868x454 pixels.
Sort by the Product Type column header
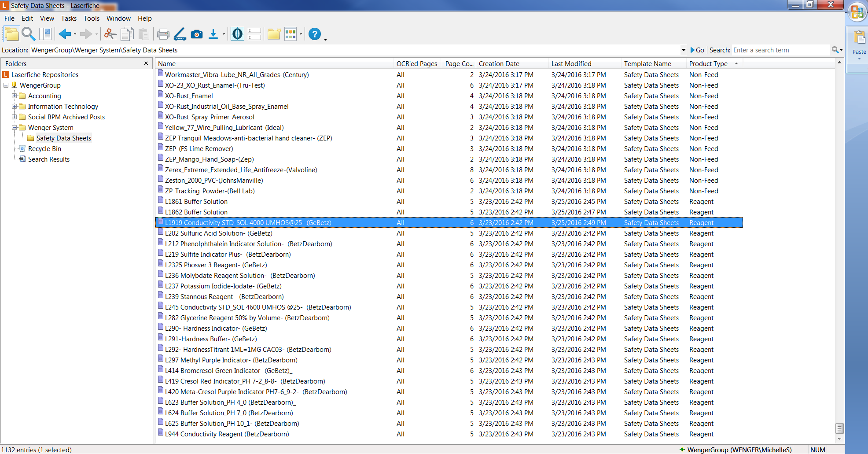coord(708,64)
